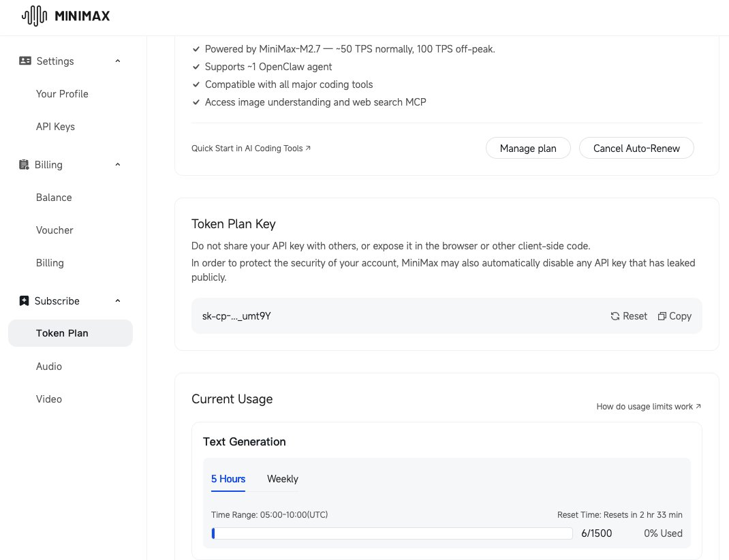729x560 pixels.
Task: Click checkmark icon beside Supports ~1 OpenClaw
Action: (196, 67)
